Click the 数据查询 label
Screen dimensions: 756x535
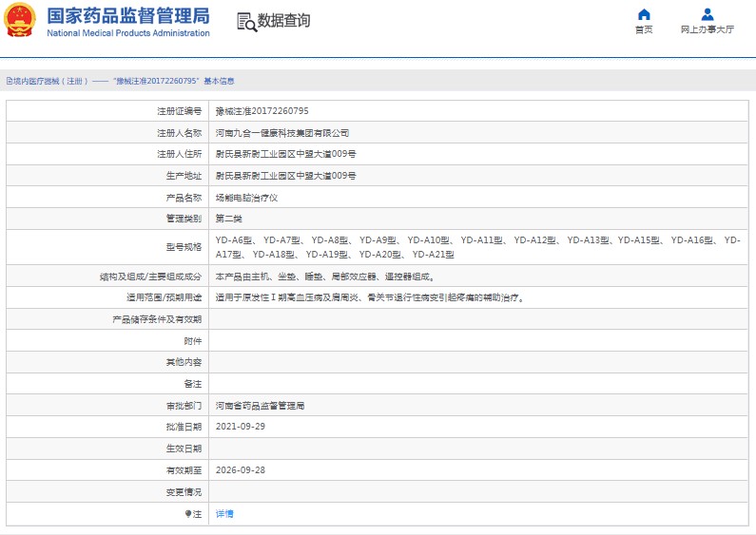click(x=283, y=21)
